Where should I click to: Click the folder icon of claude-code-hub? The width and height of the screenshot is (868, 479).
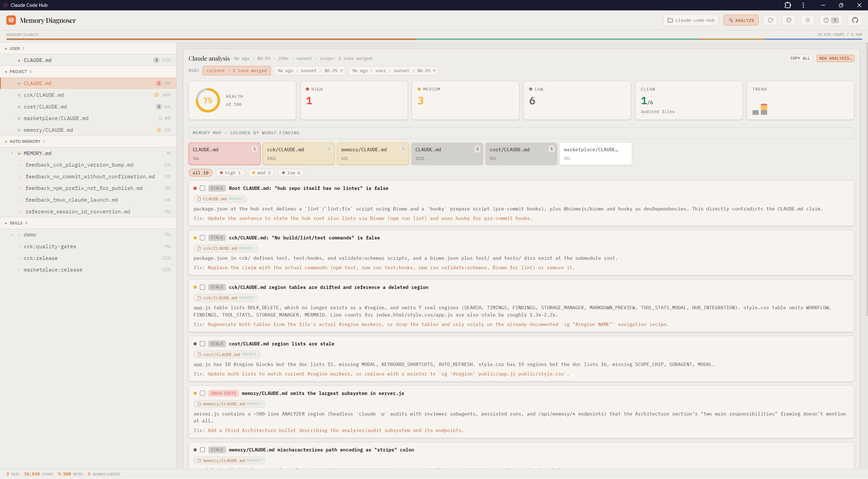click(x=670, y=20)
